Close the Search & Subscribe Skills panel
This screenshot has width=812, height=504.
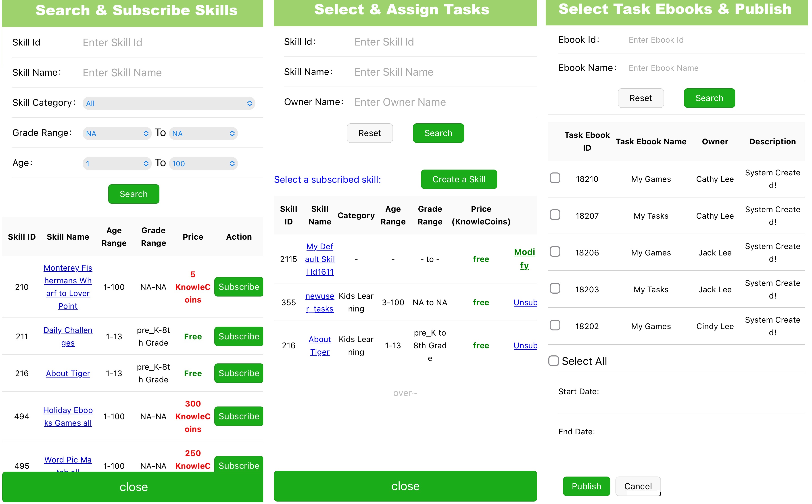[x=133, y=487]
